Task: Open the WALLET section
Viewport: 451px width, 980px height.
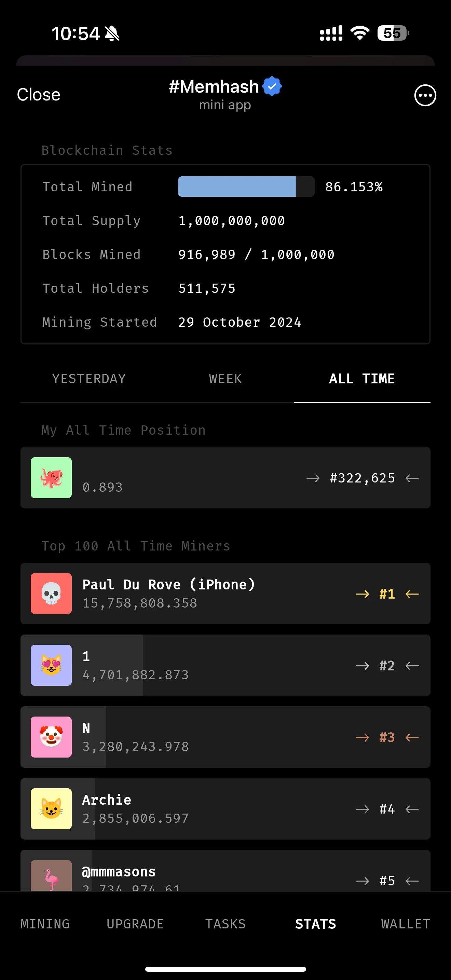Action: click(406, 924)
